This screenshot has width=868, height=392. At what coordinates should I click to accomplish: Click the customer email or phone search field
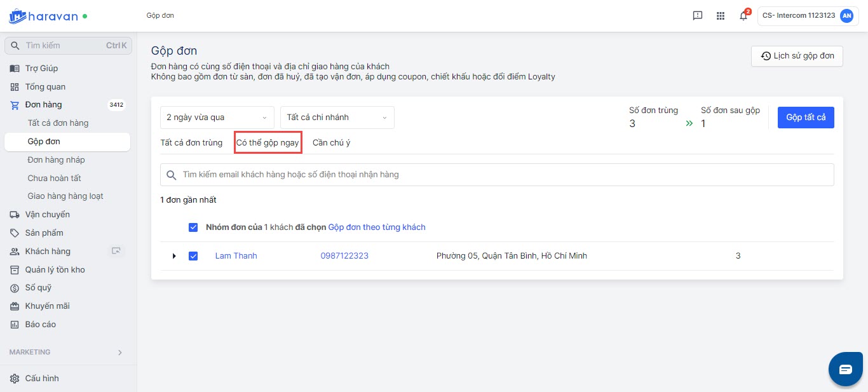pyautogui.click(x=497, y=175)
